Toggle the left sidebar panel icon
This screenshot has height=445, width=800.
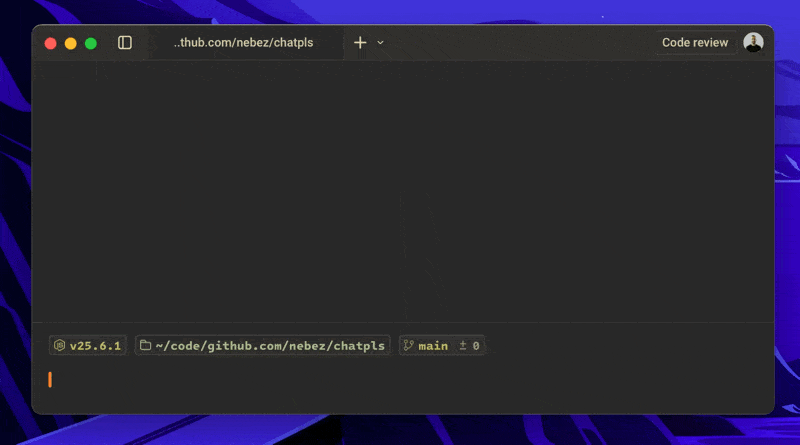[125, 43]
